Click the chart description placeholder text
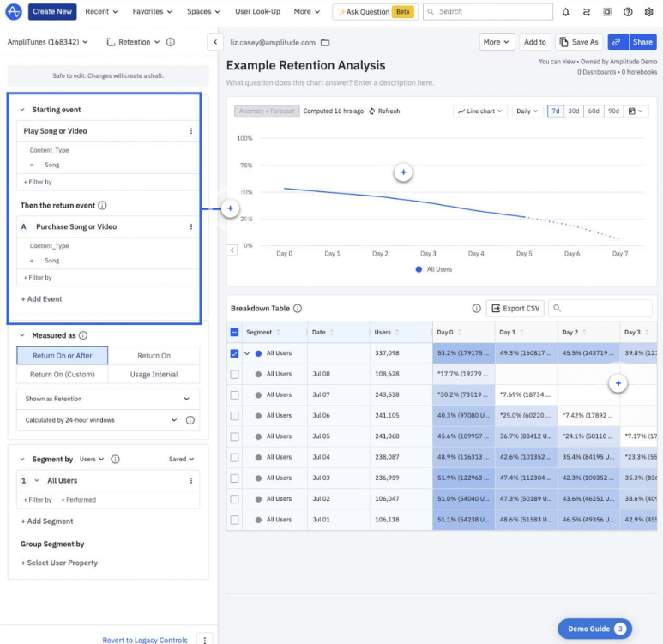This screenshot has width=663, height=644. (330, 82)
